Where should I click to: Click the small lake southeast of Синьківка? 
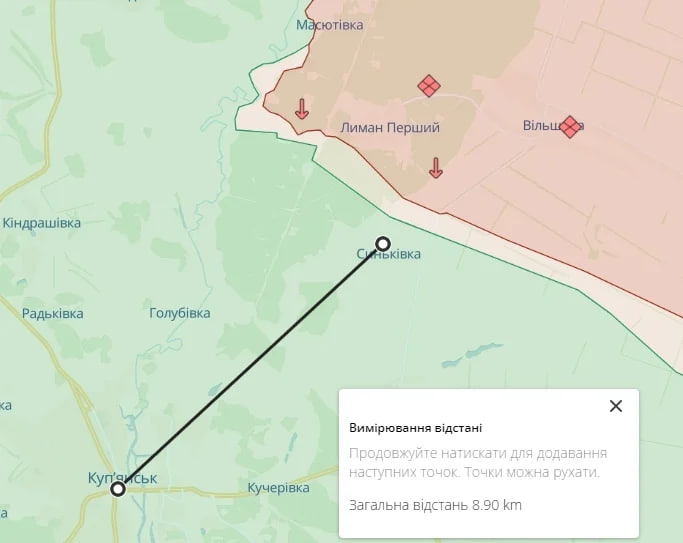pyautogui.click(x=472, y=354)
